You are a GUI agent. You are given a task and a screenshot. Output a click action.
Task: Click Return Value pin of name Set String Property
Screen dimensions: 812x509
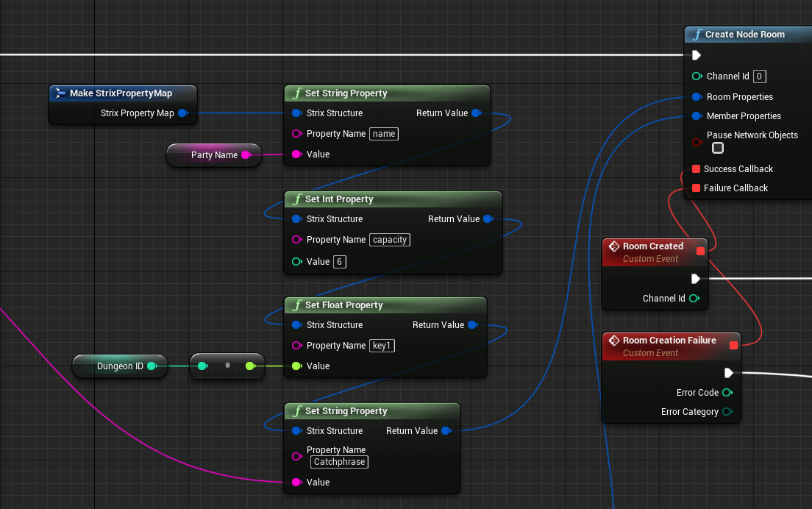(x=477, y=113)
